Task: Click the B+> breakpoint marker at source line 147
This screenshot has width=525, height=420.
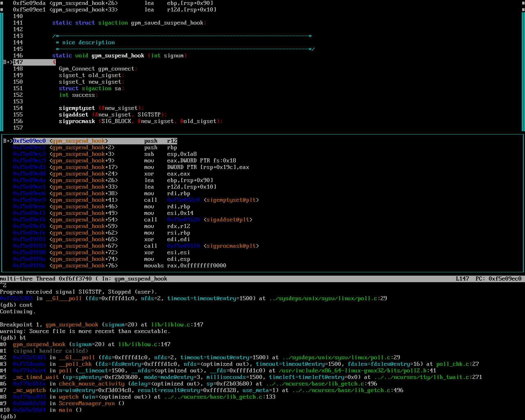Action: click(8, 62)
